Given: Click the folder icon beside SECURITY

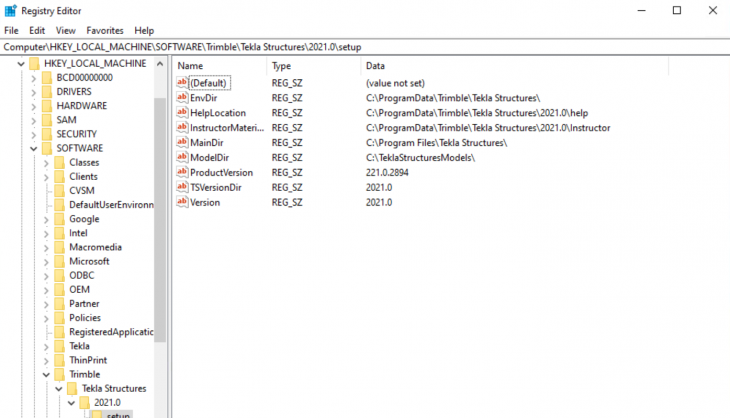Looking at the screenshot, I should [47, 134].
